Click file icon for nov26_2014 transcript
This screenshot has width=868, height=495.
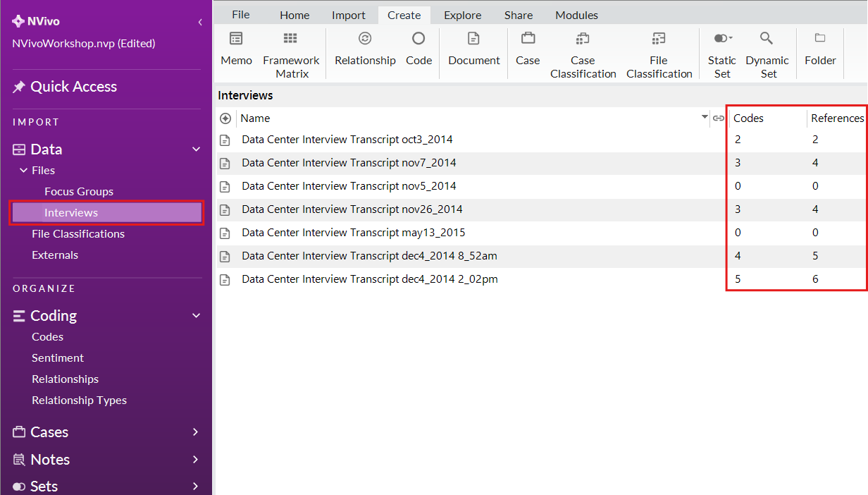click(225, 210)
